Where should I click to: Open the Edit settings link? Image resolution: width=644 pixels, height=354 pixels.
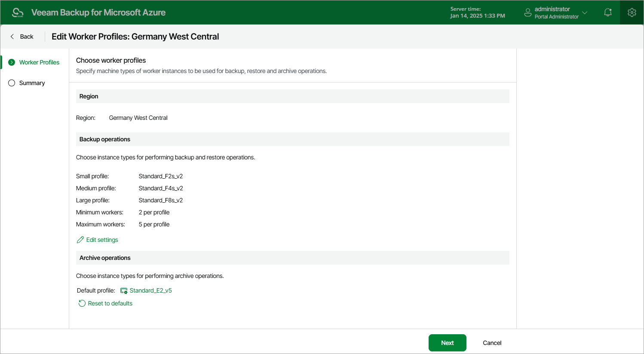point(102,240)
